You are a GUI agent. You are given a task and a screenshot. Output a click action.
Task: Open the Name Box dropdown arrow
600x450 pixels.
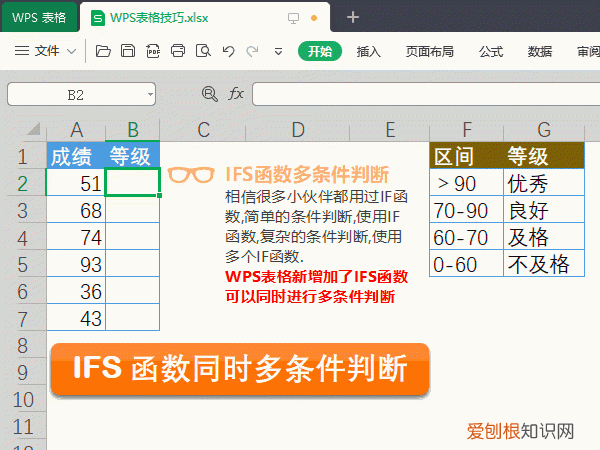tap(150, 94)
